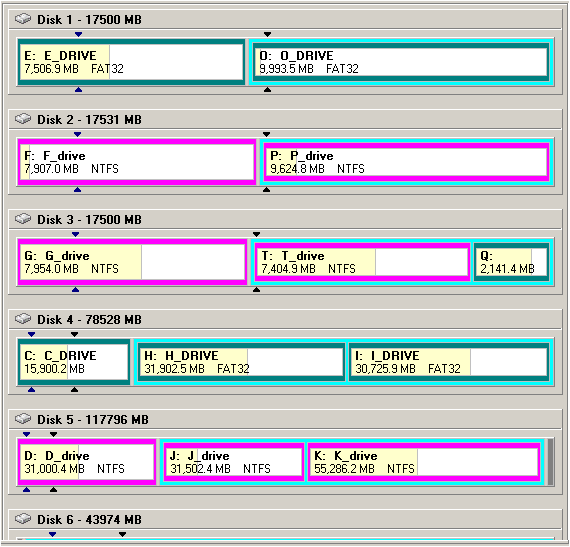Click the Disk 2 hard drive icon

23,118
